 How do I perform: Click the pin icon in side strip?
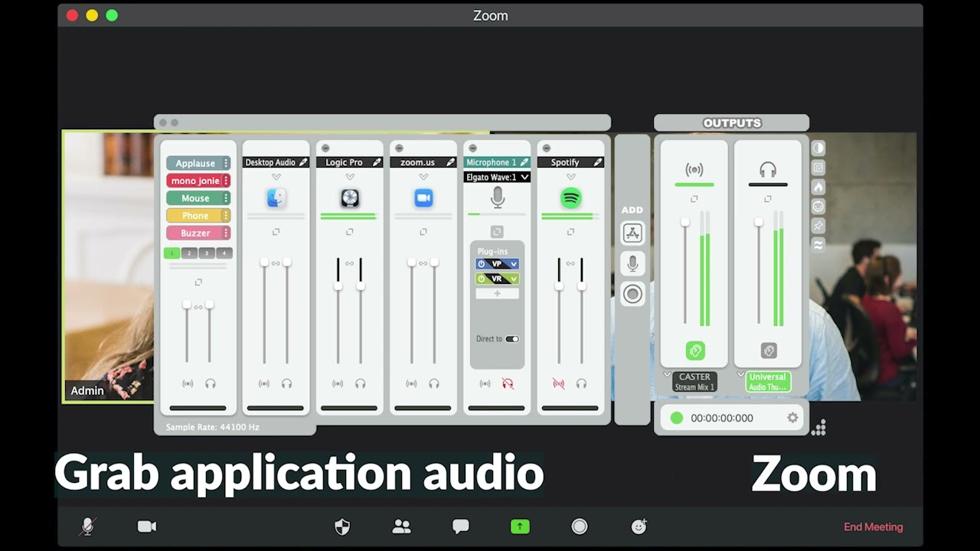pos(818,226)
